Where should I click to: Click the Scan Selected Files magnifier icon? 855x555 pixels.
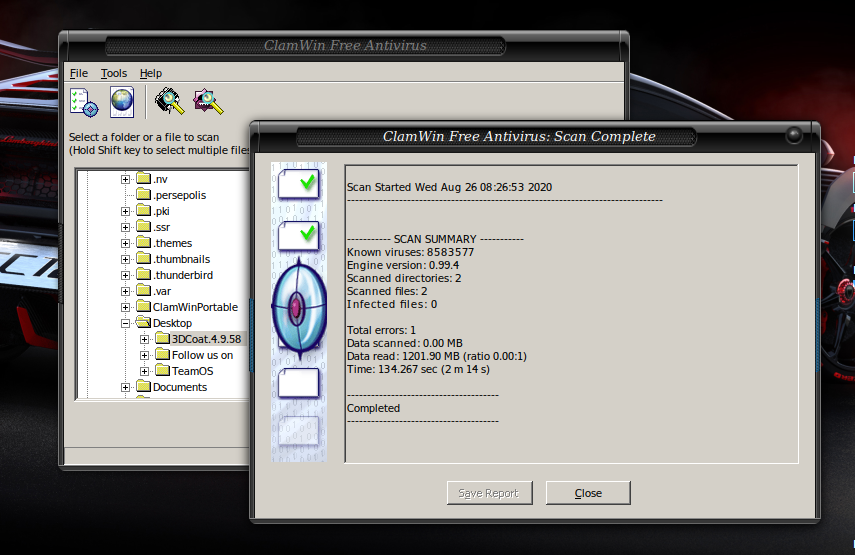click(x=208, y=101)
